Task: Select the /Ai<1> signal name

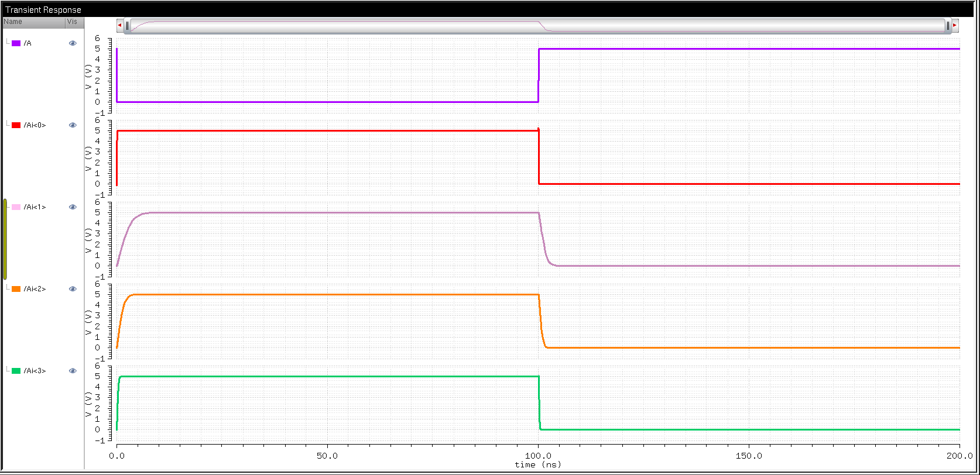Action: (x=35, y=207)
